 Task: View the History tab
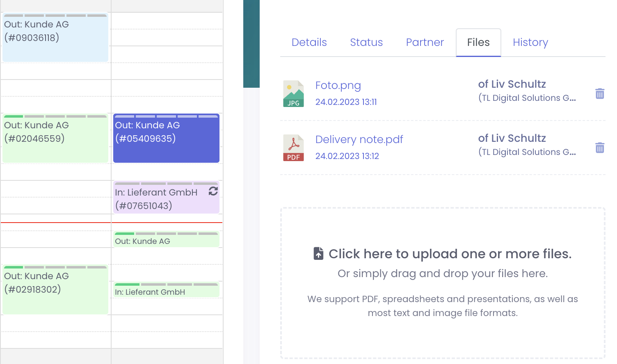point(530,42)
